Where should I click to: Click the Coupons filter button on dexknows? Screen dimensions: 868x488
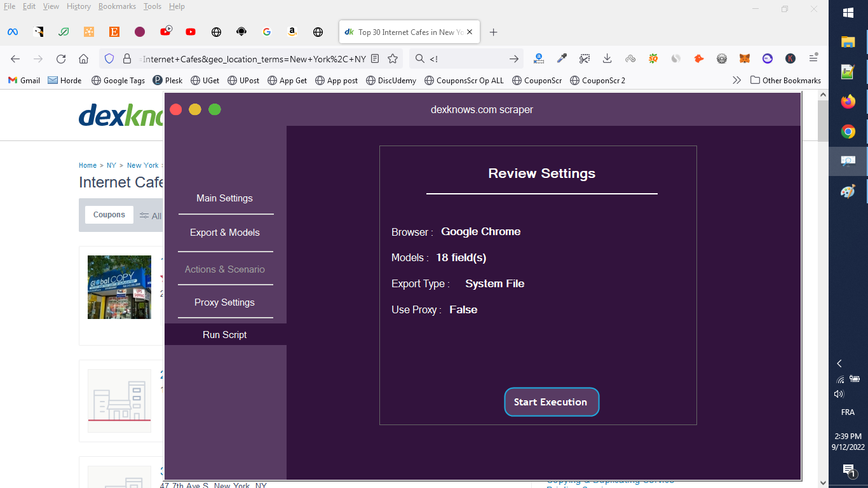pos(109,215)
